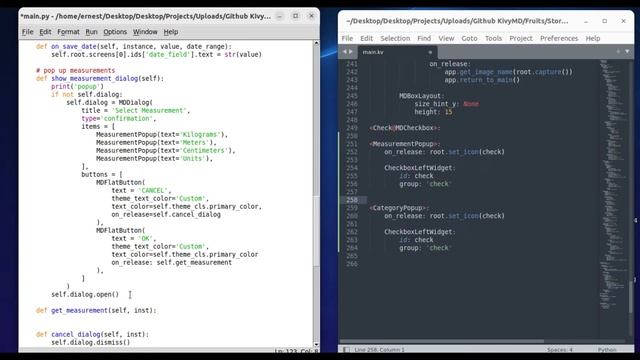Open the Selection menu in Sublime

coord(395,38)
